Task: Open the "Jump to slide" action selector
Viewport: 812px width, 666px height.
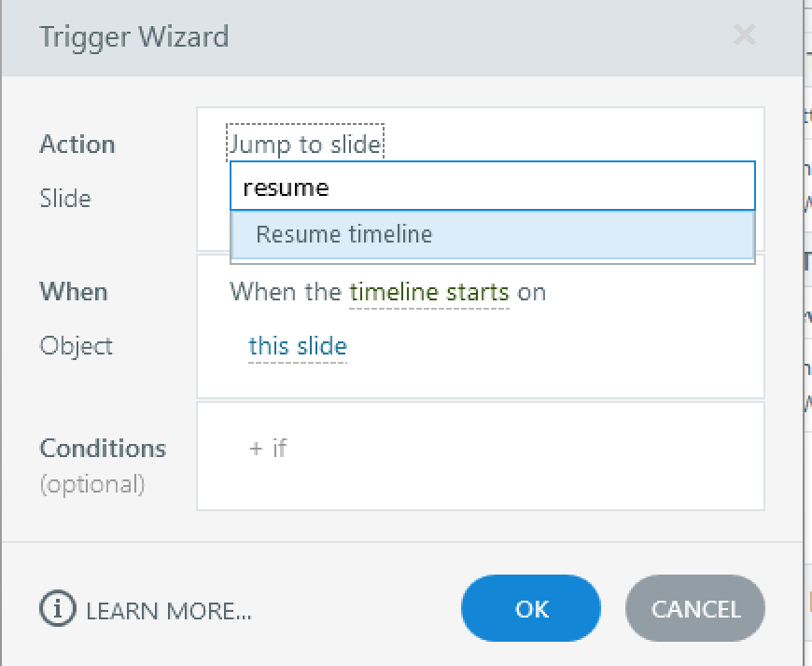Action: [305, 144]
